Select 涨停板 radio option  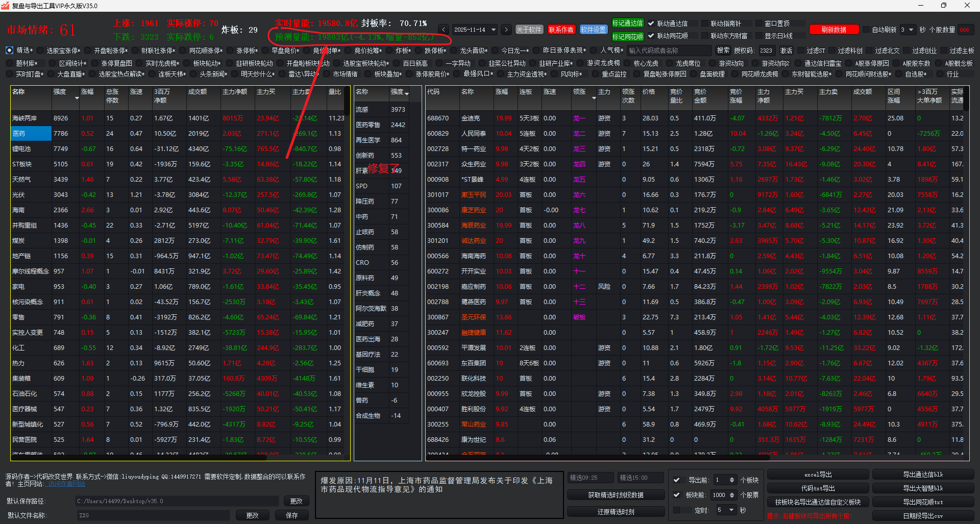[230, 50]
